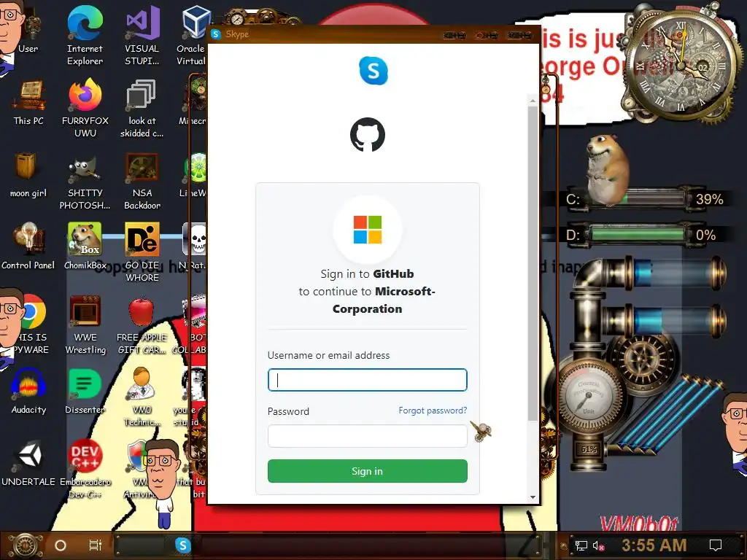Click the GitHub octocat logo
The height and width of the screenshot is (560, 747).
tap(368, 135)
